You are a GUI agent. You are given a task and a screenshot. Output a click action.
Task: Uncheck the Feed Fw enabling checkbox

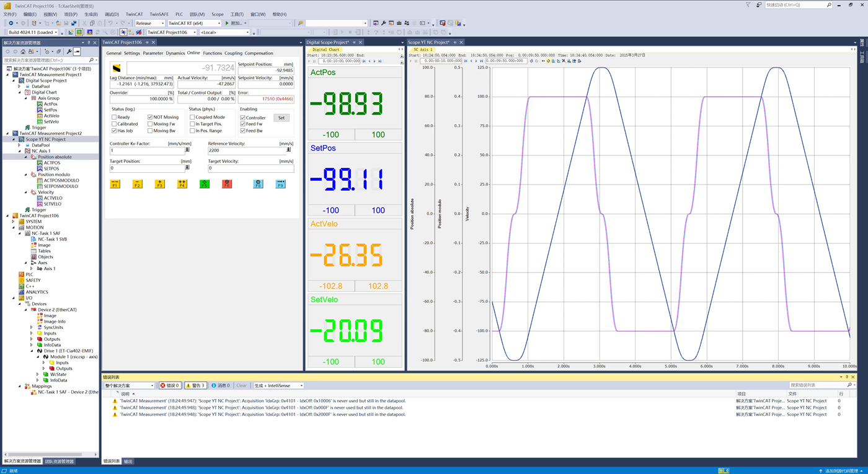[x=242, y=124]
